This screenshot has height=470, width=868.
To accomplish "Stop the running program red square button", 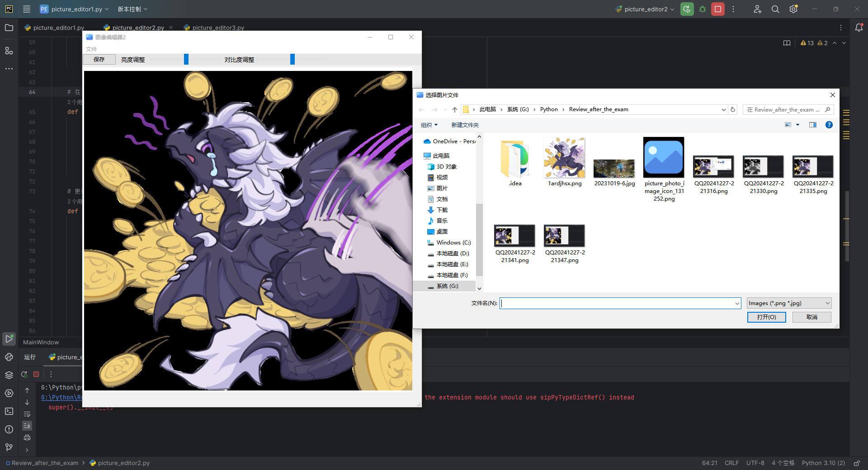I will coord(718,9).
